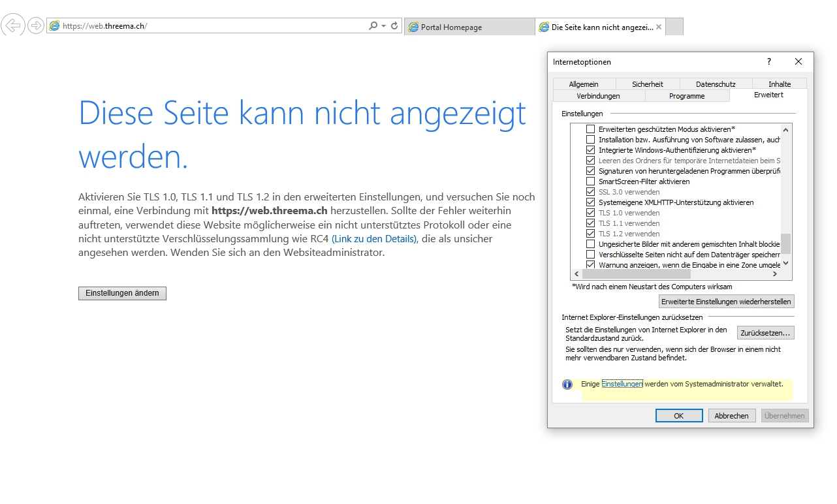Toggle 'TLS 1.2 verwenden' checkbox
Screen dimensions: 837x504
tap(591, 234)
